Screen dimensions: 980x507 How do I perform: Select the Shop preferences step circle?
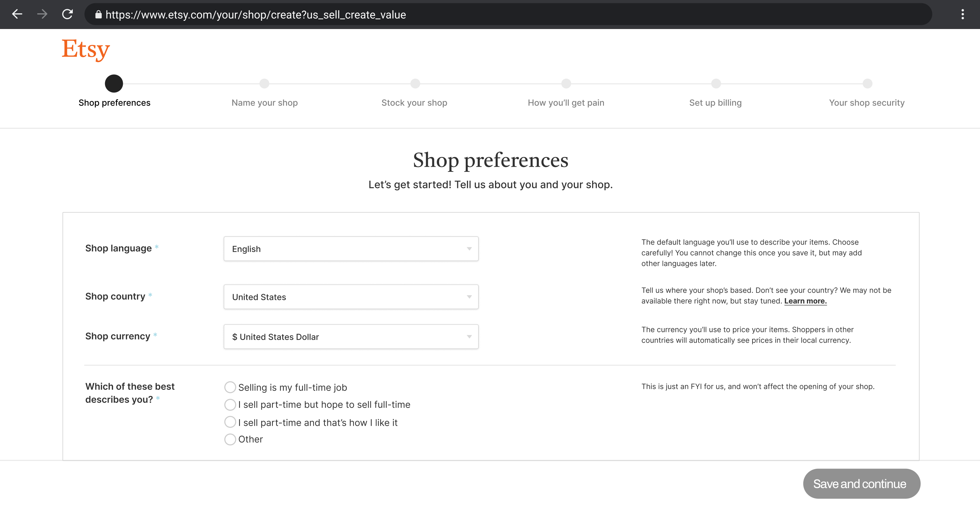tap(114, 83)
